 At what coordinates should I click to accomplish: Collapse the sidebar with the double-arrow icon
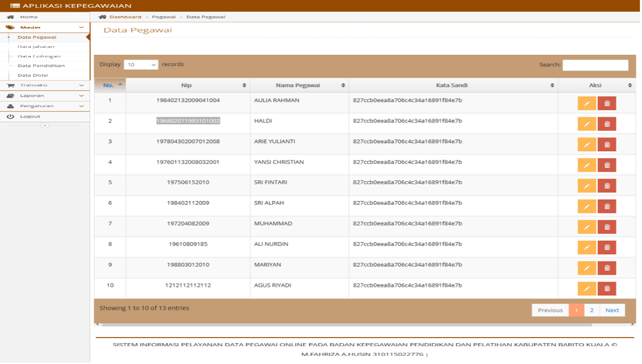tap(45, 125)
